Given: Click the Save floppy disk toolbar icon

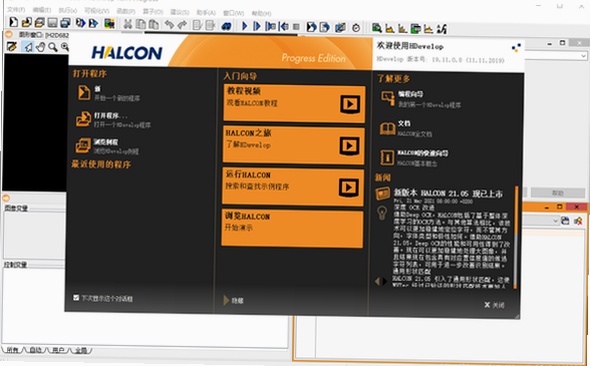Looking at the screenshot, I should pos(52,23).
